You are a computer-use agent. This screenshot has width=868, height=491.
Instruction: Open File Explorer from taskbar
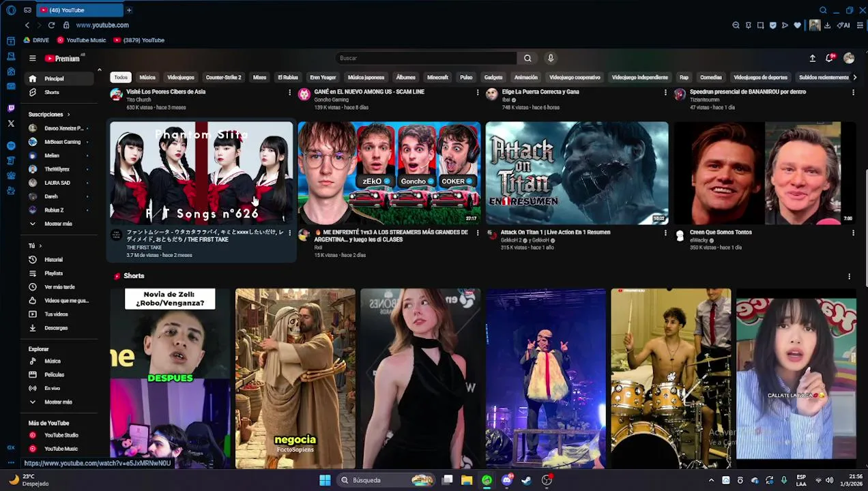click(x=467, y=480)
